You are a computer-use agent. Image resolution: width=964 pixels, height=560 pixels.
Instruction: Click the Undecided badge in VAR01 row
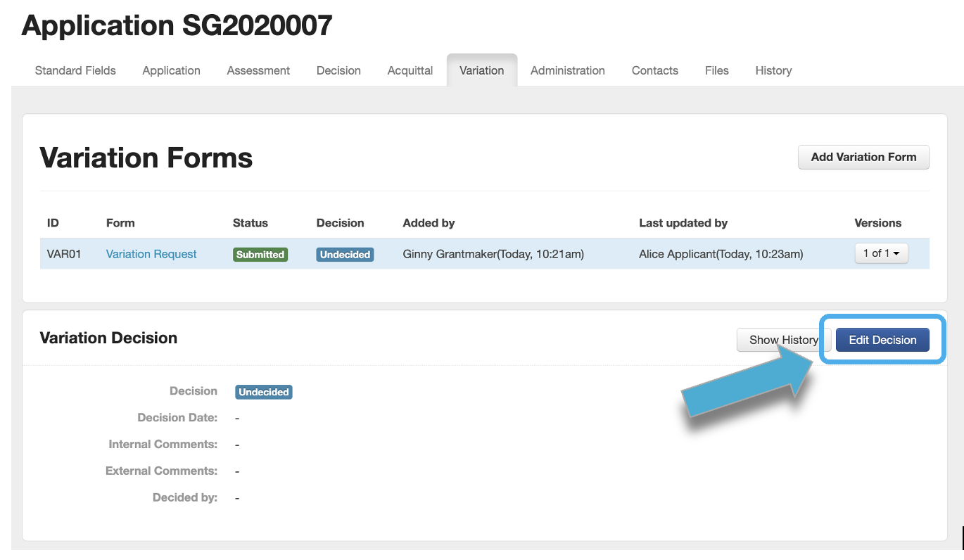(345, 255)
